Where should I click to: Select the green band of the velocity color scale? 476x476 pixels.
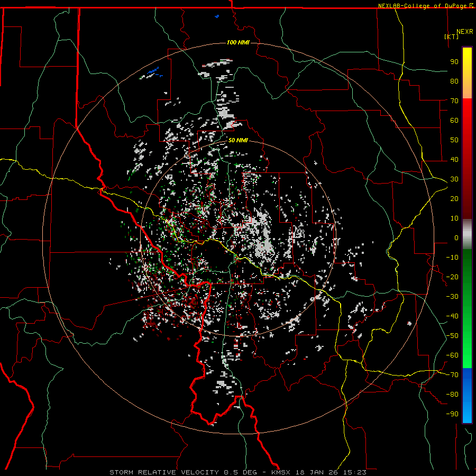pyautogui.click(x=467, y=308)
